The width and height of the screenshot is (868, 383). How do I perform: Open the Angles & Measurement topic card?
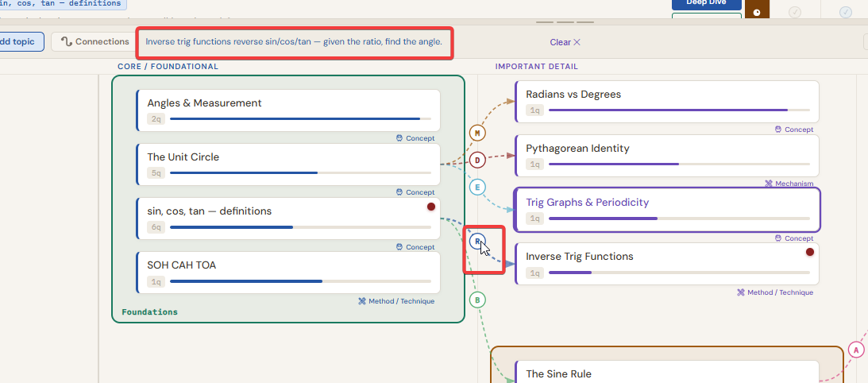pyautogui.click(x=288, y=110)
